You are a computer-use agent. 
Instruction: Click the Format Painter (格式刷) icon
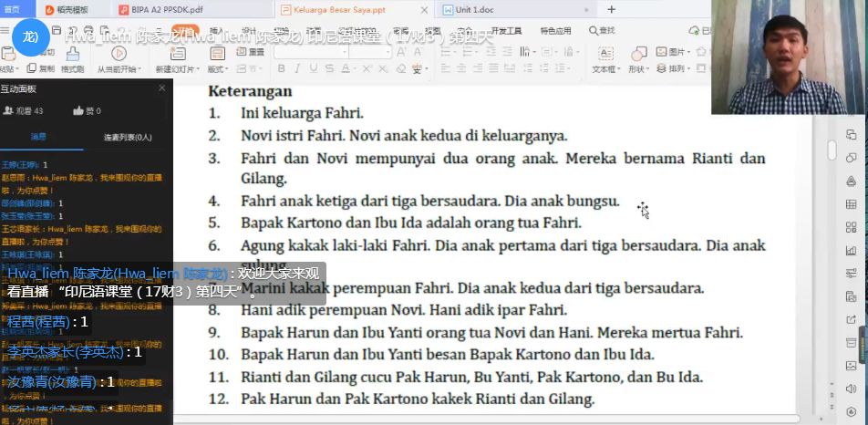pos(72,58)
